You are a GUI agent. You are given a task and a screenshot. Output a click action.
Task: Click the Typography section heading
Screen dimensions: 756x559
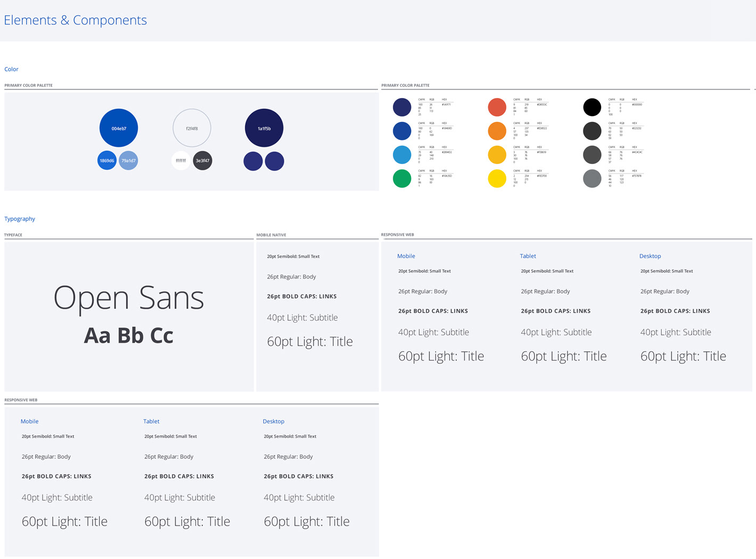[20, 219]
